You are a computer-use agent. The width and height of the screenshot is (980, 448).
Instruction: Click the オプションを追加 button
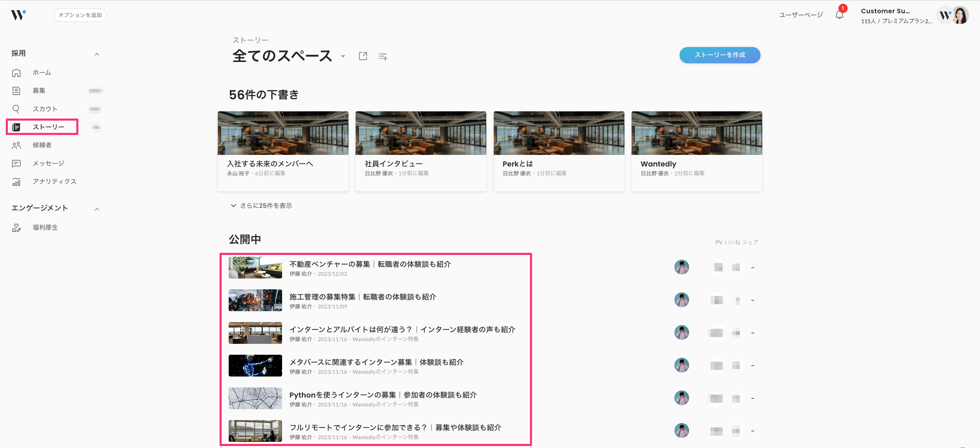pos(80,15)
